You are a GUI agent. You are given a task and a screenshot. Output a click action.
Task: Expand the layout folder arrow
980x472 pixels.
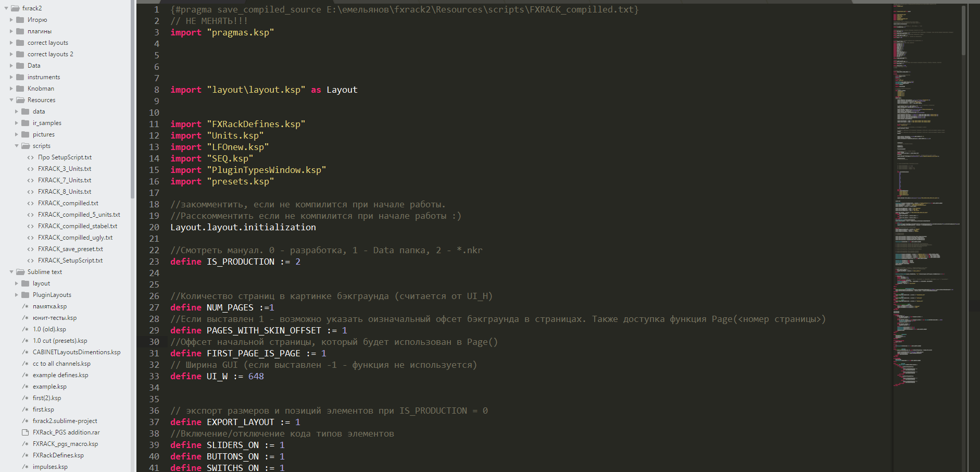(x=17, y=283)
